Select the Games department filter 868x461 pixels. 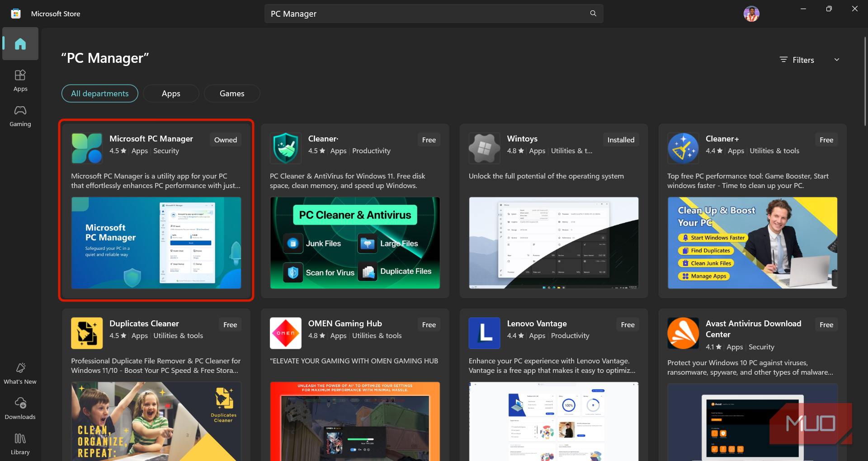[x=232, y=94]
